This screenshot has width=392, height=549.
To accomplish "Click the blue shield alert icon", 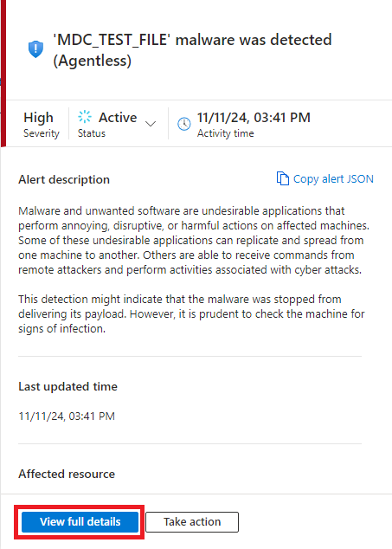I will tap(35, 49).
